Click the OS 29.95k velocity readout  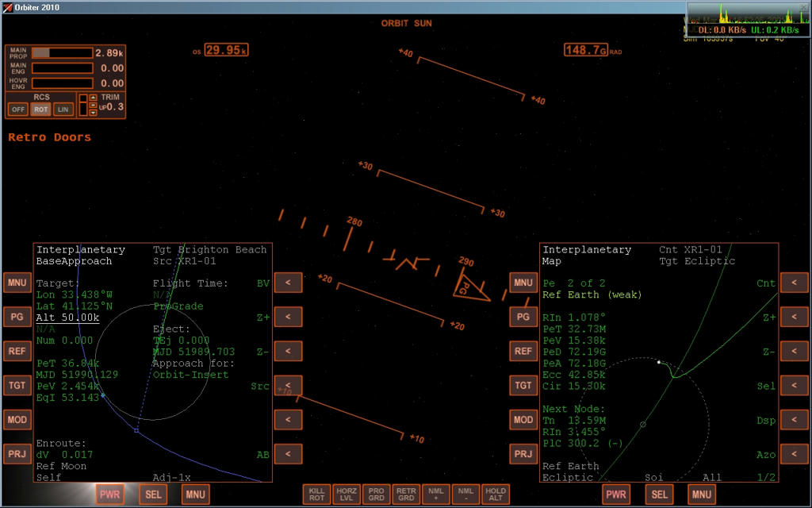click(226, 50)
